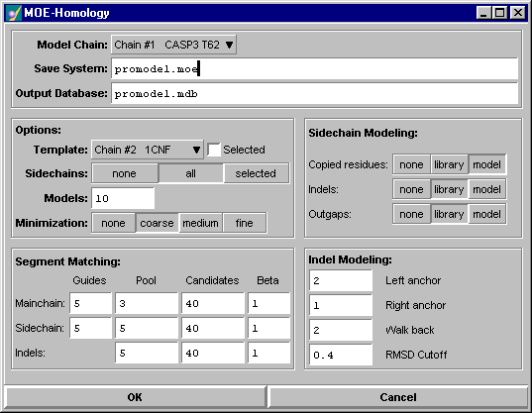
Task: Expand the Template chain dropdown
Action: 148,150
